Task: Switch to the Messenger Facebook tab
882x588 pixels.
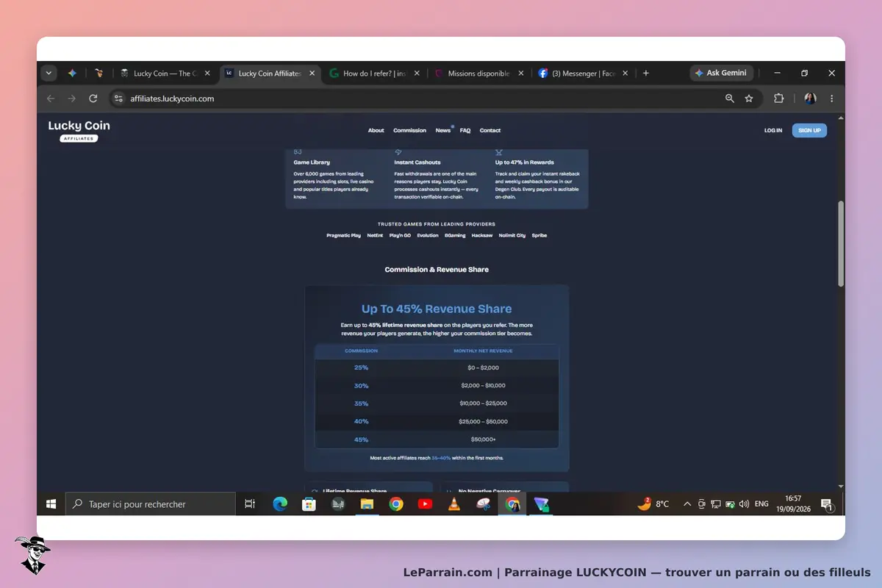Action: 582,73
